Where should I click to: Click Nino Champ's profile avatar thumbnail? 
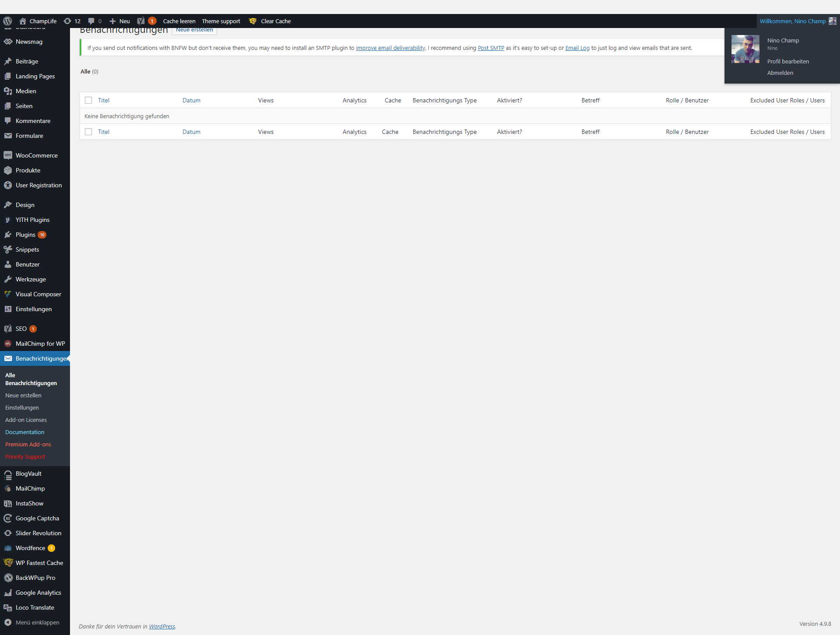[745, 49]
